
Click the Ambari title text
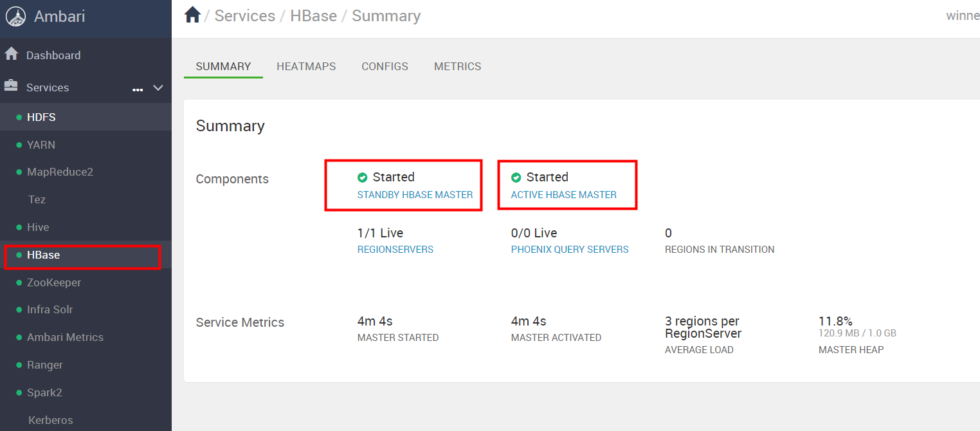(59, 17)
